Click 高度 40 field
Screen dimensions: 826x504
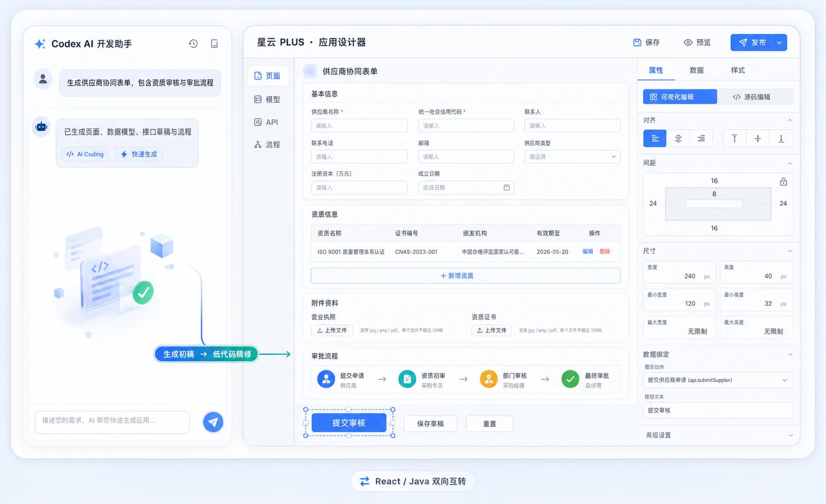[756, 272]
